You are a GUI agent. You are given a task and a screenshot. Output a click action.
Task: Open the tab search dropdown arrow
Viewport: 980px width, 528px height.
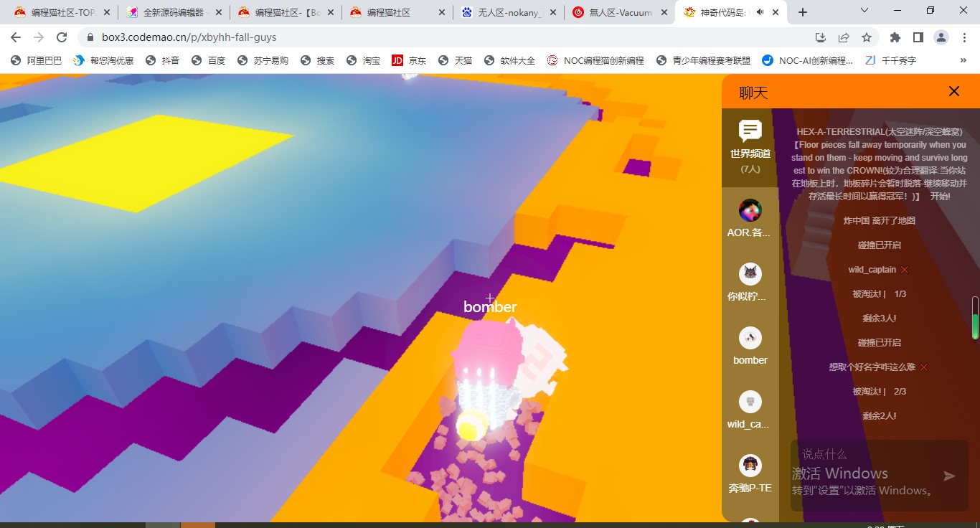click(x=864, y=11)
